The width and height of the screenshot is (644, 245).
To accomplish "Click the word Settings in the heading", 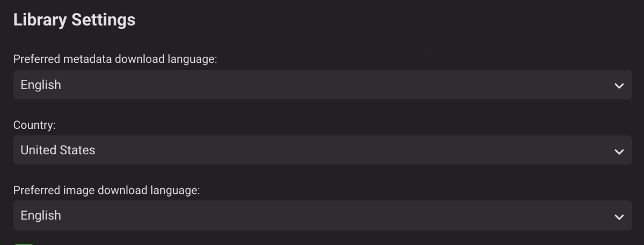I will 104,20.
